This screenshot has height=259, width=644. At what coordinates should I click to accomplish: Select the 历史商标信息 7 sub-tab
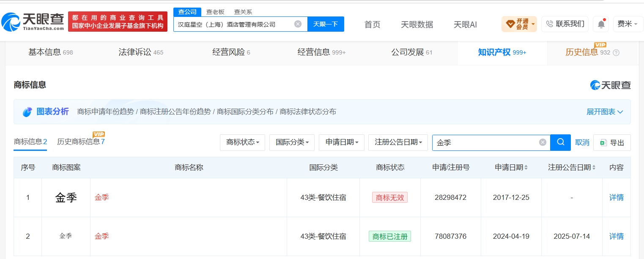click(81, 142)
